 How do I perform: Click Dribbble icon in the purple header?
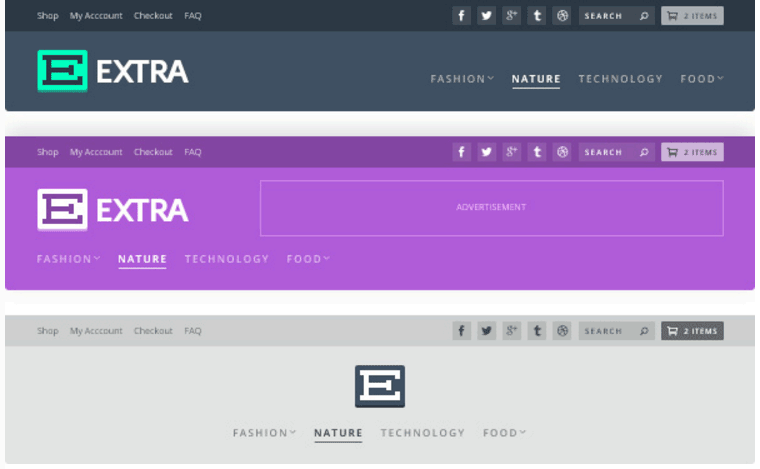[x=562, y=152]
